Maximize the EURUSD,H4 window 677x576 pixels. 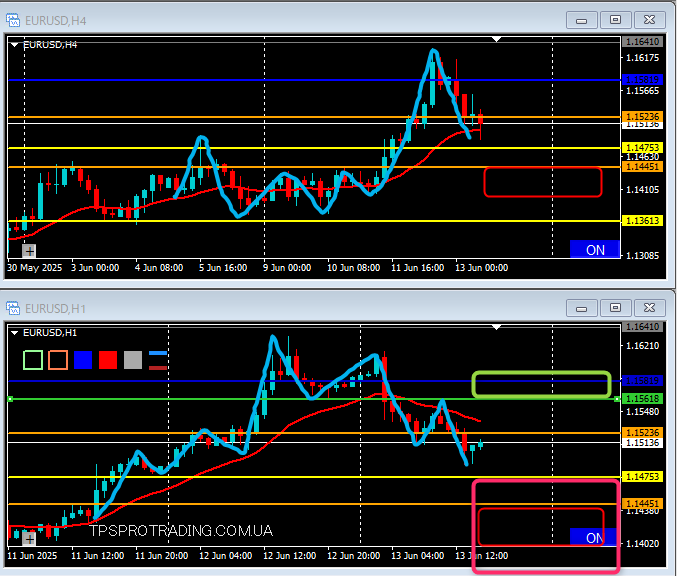click(x=615, y=20)
